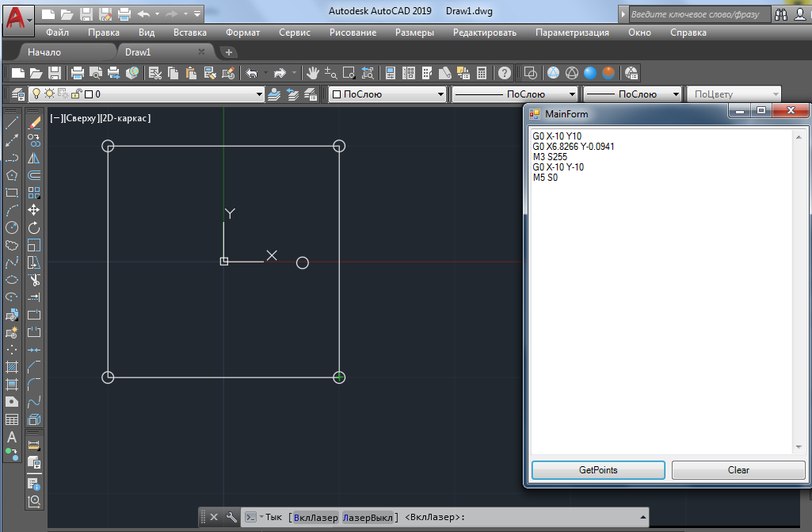Viewport: 812px width, 532px height.
Task: Toggle layer lock padlock icon
Action: (x=77, y=94)
